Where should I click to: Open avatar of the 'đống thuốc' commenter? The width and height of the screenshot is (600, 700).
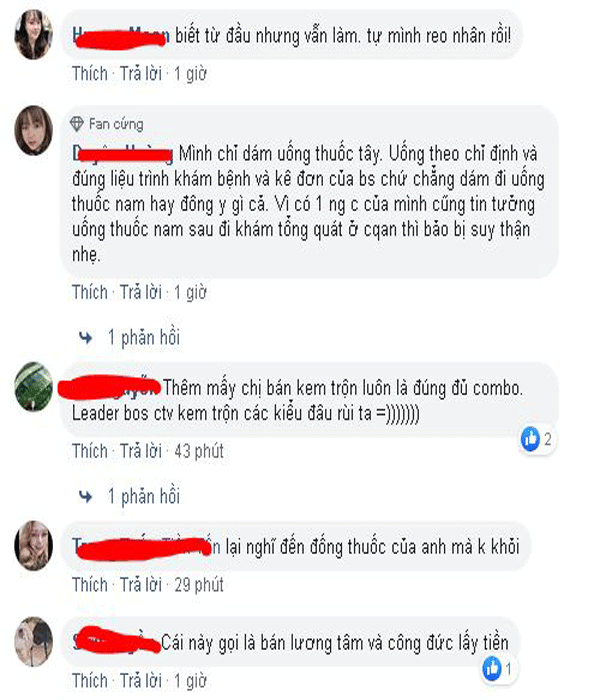click(x=33, y=546)
